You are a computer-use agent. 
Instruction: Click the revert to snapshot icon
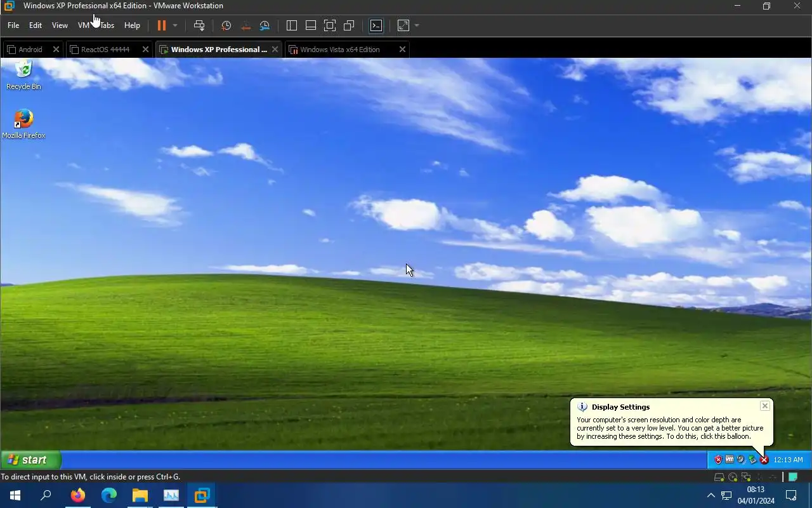[x=246, y=25]
